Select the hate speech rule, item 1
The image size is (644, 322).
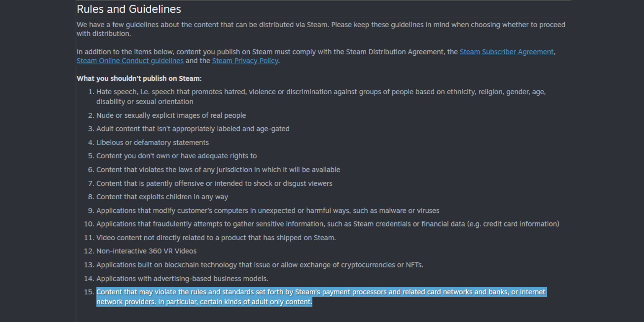tap(321, 97)
